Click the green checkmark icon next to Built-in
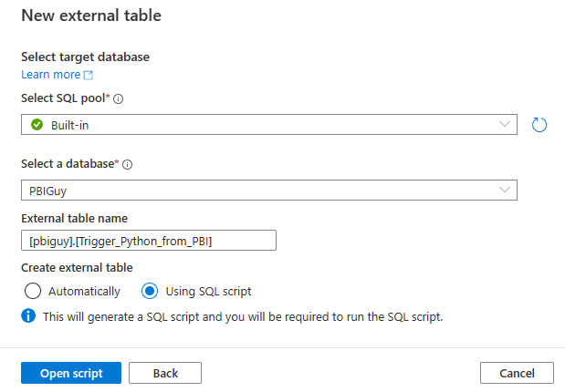 (37, 125)
